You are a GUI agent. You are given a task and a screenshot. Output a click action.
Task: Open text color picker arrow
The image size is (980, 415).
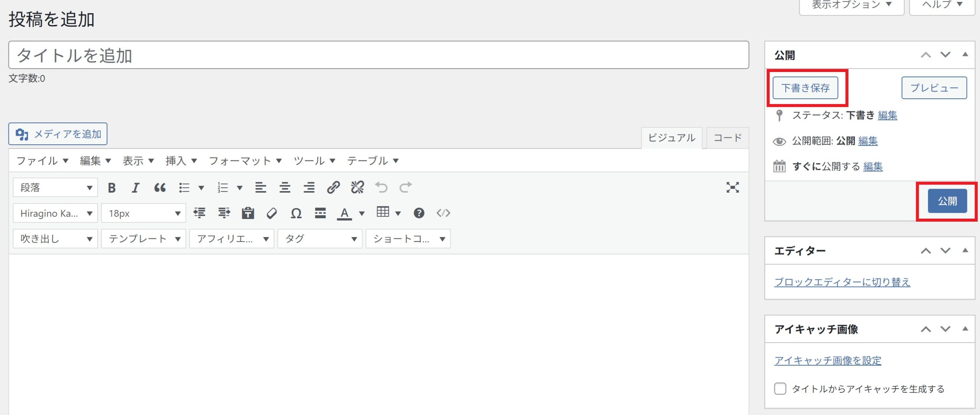(362, 213)
